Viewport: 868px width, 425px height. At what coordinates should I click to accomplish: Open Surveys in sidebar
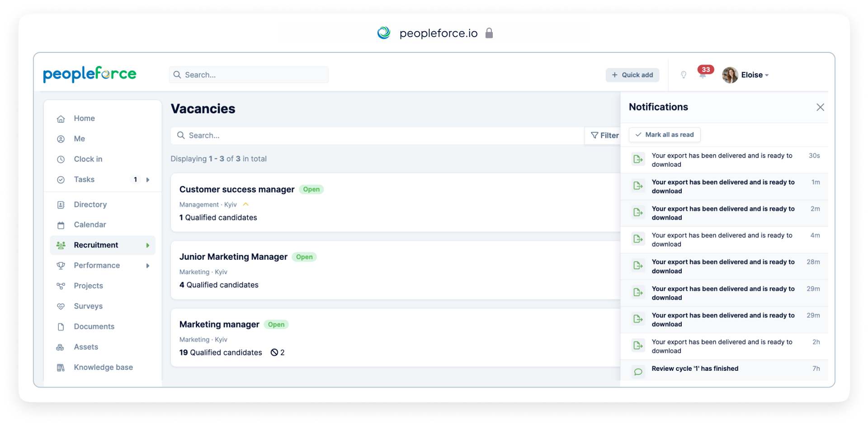(x=88, y=306)
